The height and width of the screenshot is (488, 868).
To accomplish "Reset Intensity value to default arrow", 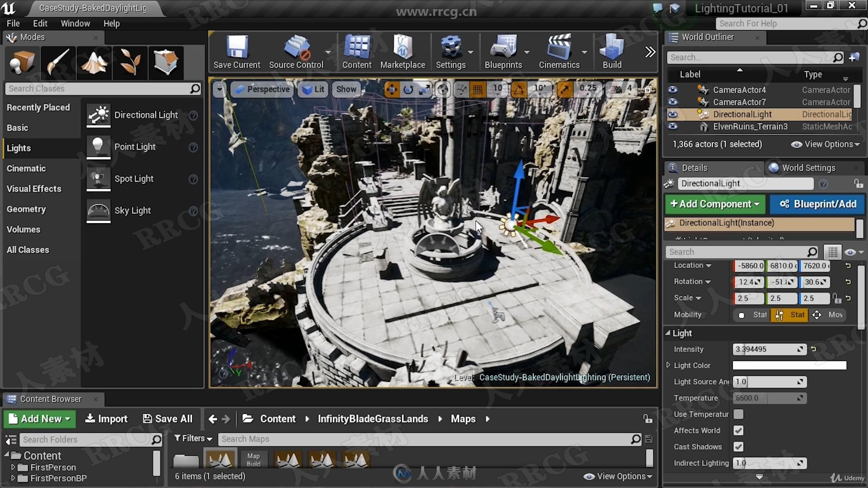I will (x=814, y=349).
